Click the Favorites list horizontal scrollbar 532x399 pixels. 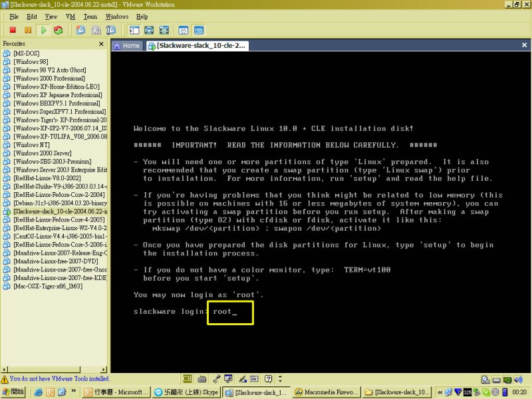(44, 369)
